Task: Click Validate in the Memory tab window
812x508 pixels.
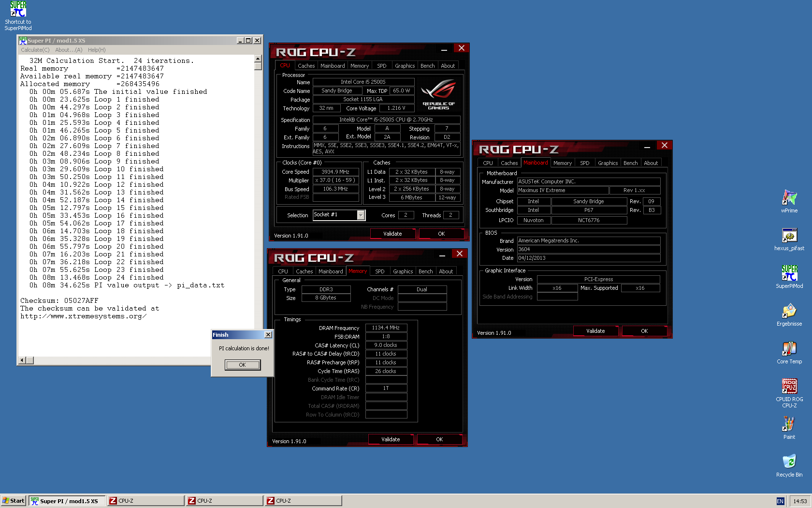Action: [391, 439]
